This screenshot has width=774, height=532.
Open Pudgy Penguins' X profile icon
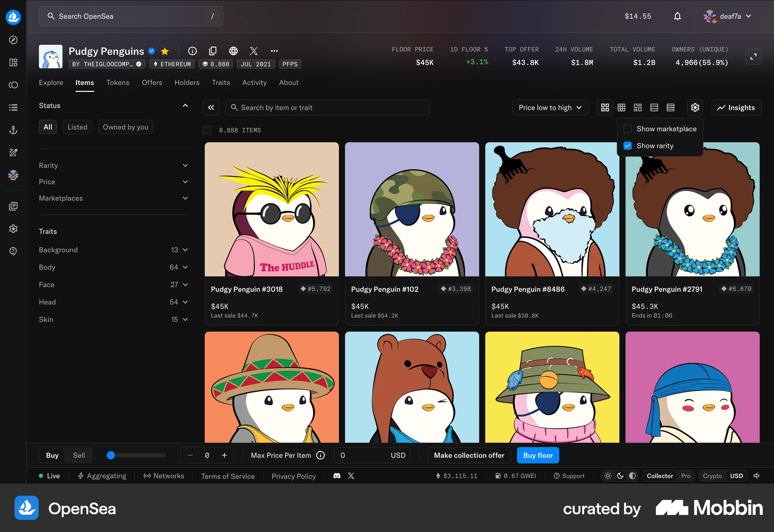(254, 51)
